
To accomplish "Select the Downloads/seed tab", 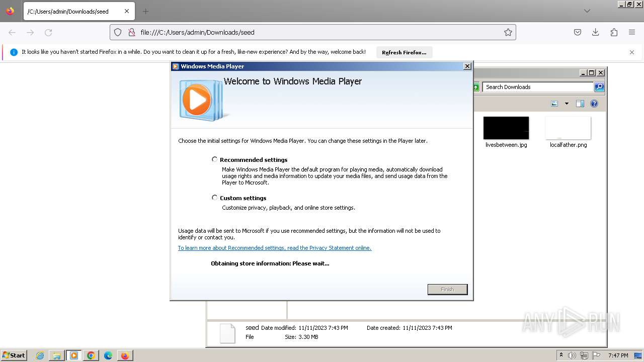I will click(78, 11).
